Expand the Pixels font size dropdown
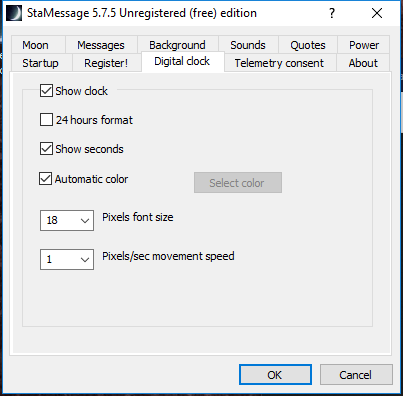 coord(67,220)
